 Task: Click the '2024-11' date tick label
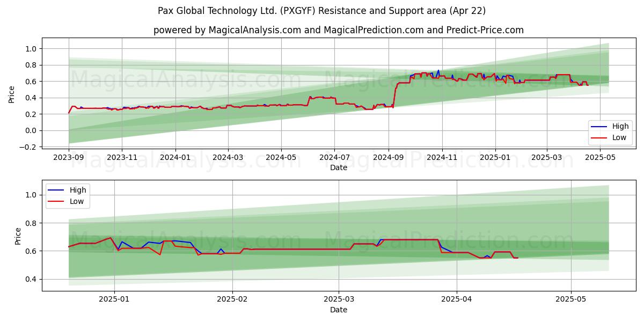pos(442,158)
